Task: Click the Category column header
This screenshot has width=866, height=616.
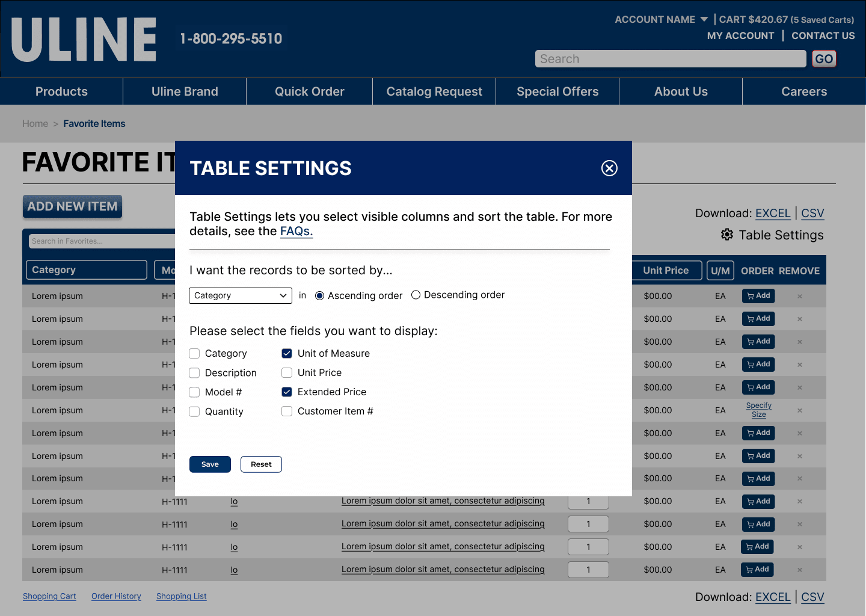Action: [x=87, y=270]
